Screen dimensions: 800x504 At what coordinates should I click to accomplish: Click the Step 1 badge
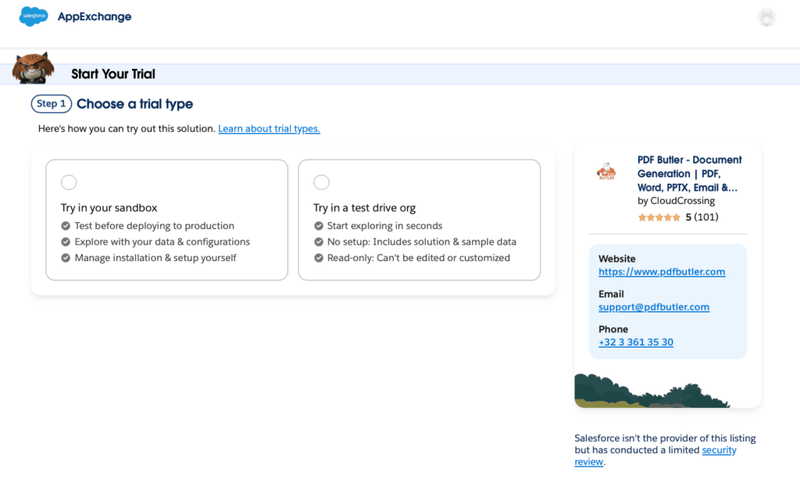(51, 104)
